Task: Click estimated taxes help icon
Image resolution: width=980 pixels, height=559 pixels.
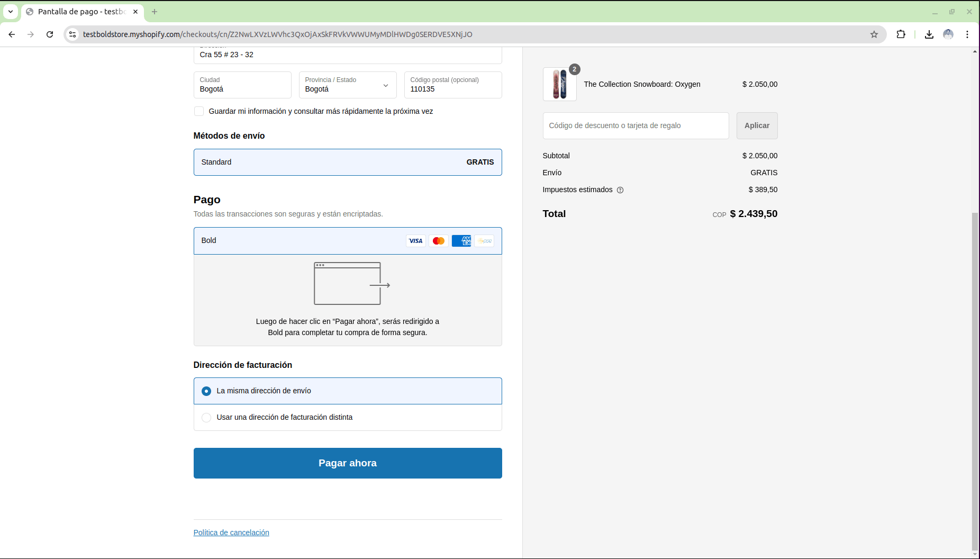Action: click(x=620, y=190)
